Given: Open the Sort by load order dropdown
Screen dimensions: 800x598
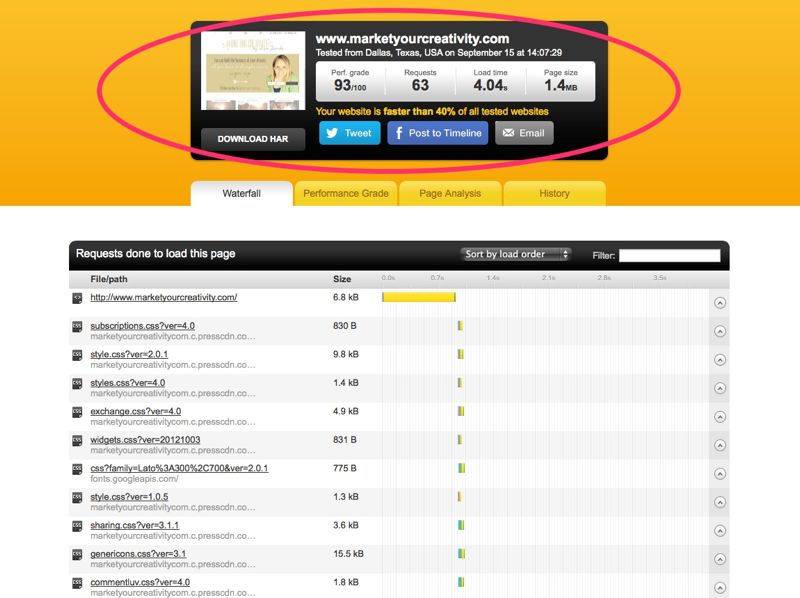Looking at the screenshot, I should click(x=515, y=254).
